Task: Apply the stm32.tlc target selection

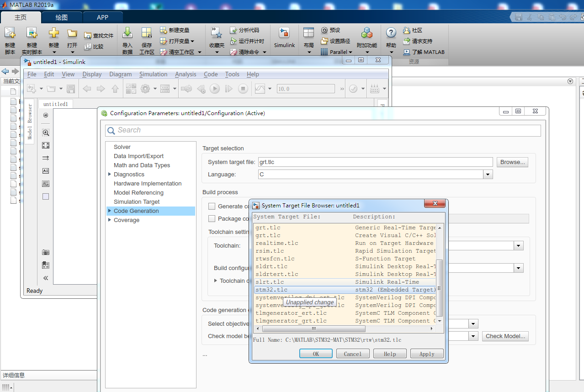Action: (x=426, y=353)
